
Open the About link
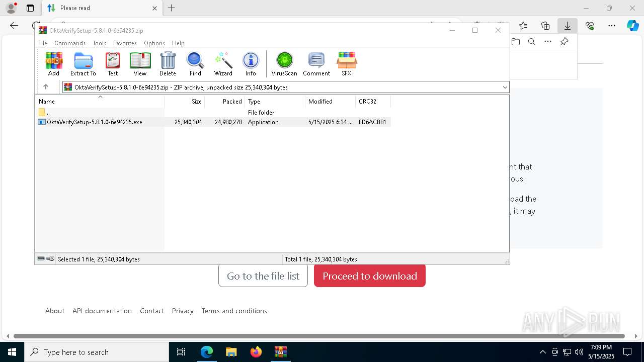55,311
